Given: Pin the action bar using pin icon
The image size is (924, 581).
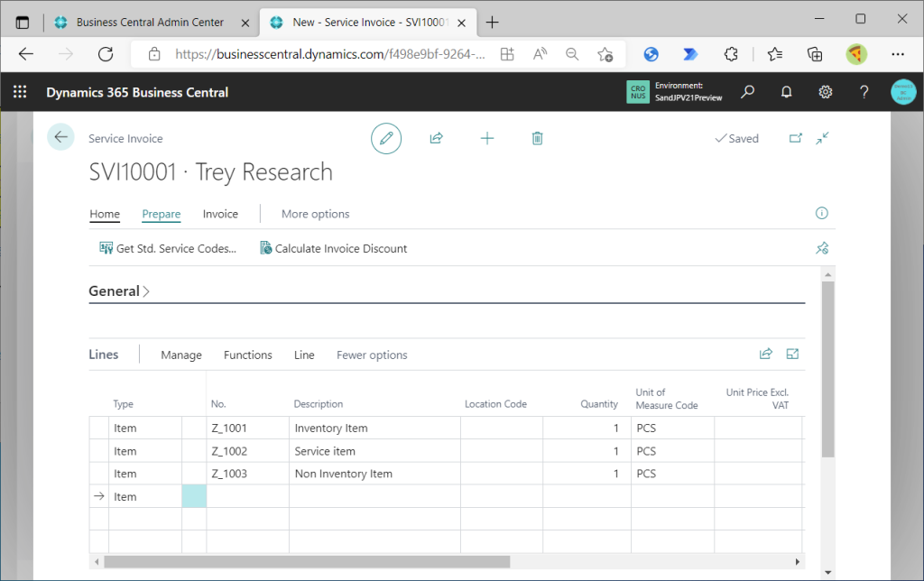Looking at the screenshot, I should coord(822,248).
